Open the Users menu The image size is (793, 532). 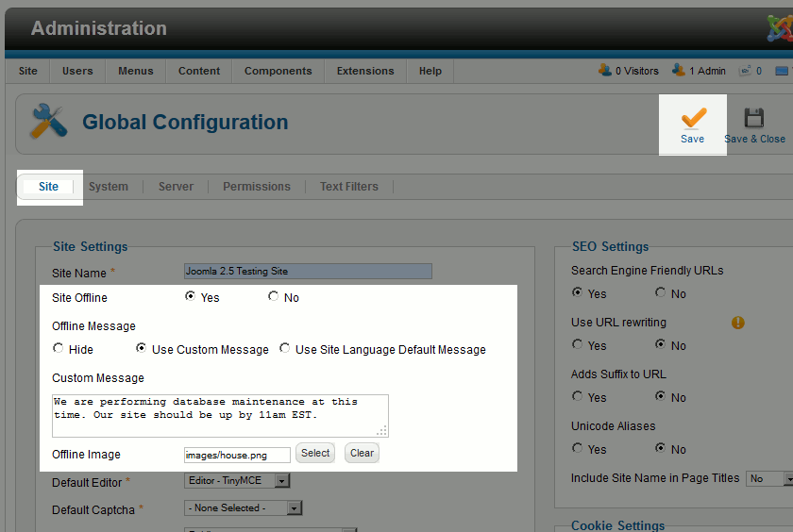point(77,71)
